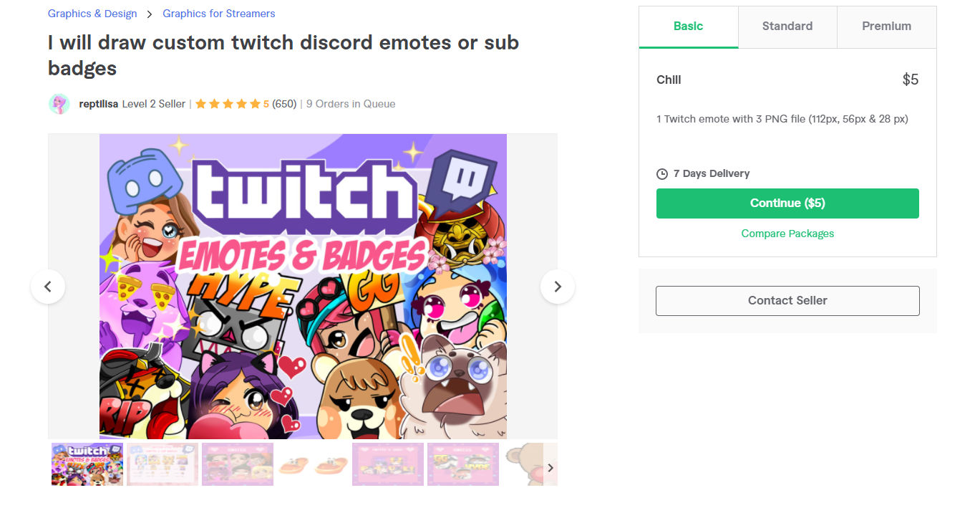Viewport: 980px width, 513px height.
Task: Select first Twitch emotes thumbnail
Action: 87,464
